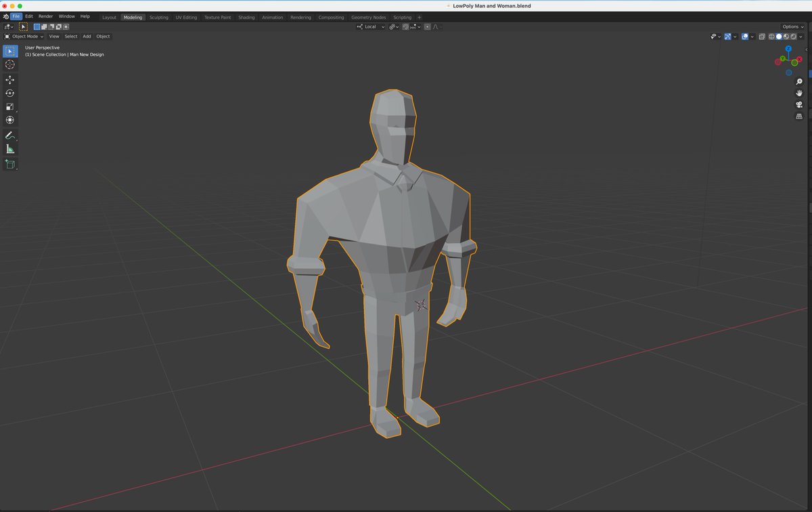Select the Annotate pencil tool
Image resolution: width=812 pixels, height=512 pixels.
click(x=10, y=135)
